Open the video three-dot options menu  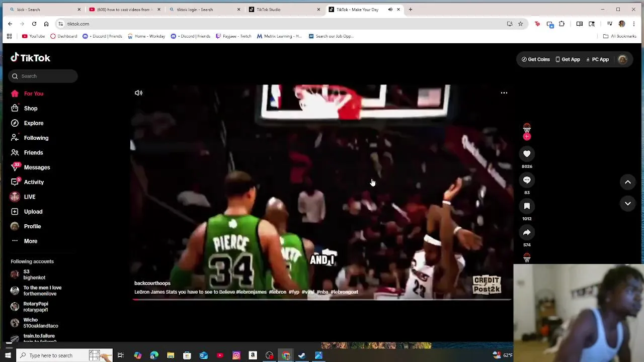(x=504, y=93)
